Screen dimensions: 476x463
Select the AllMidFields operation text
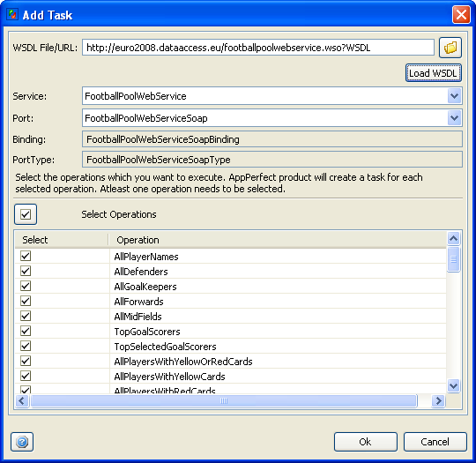point(138,317)
